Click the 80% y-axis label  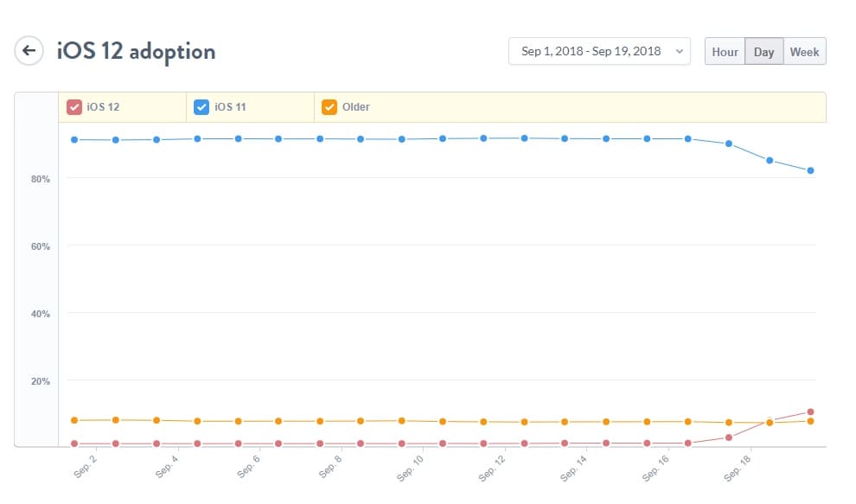click(41, 179)
